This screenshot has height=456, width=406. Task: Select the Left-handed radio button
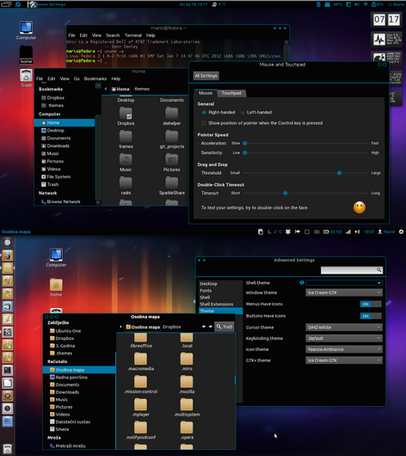point(242,113)
